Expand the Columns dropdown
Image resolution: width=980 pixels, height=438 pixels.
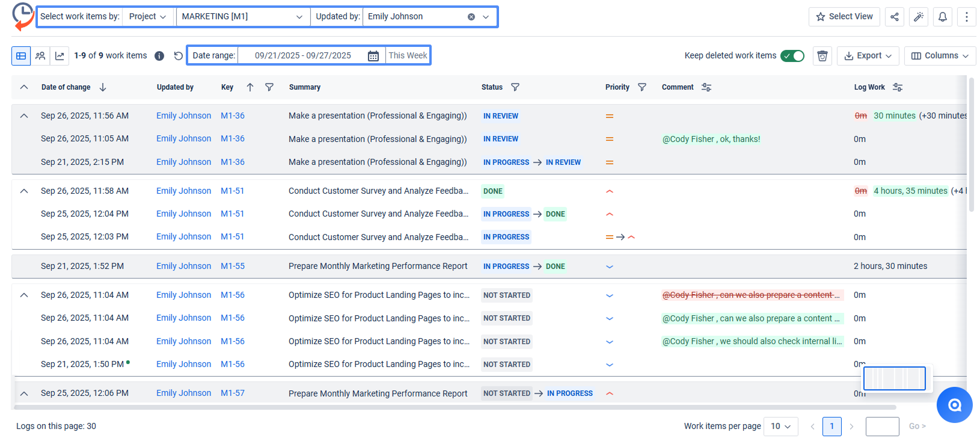pyautogui.click(x=940, y=56)
